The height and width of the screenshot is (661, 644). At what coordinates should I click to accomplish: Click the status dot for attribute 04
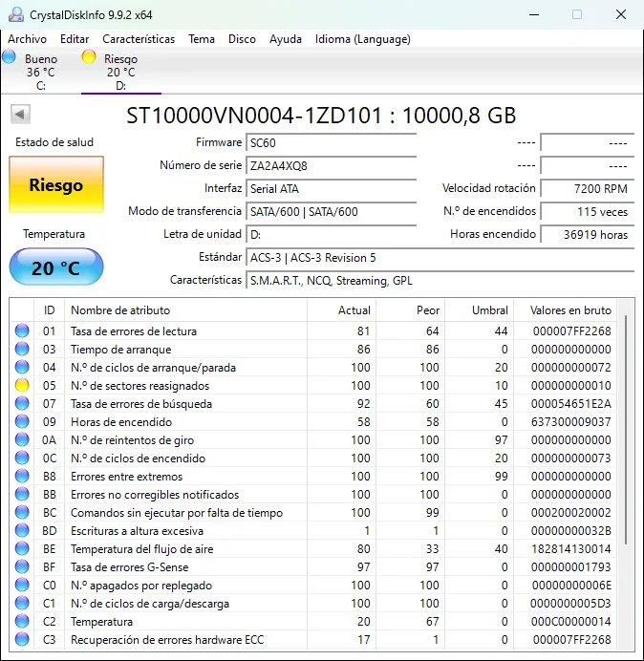pyautogui.click(x=22, y=367)
